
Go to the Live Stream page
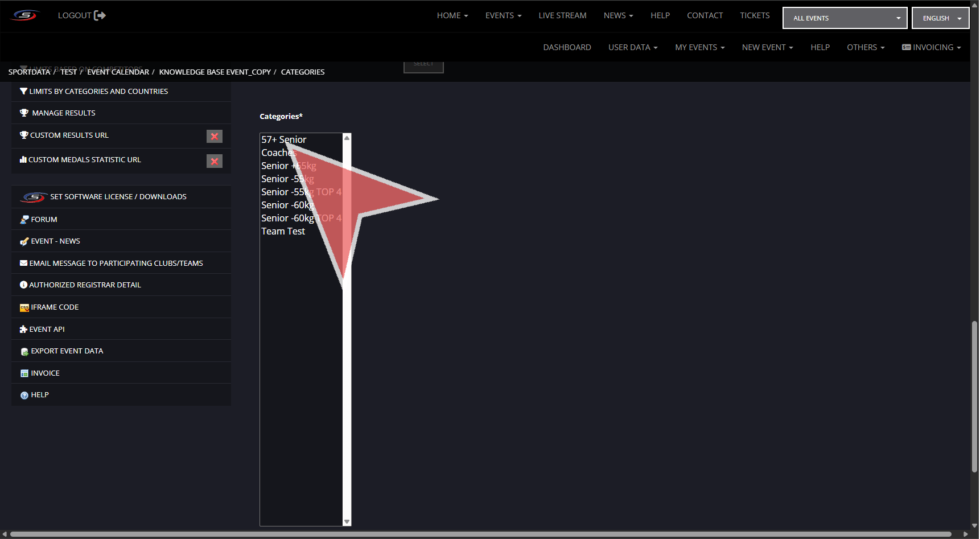click(x=562, y=15)
